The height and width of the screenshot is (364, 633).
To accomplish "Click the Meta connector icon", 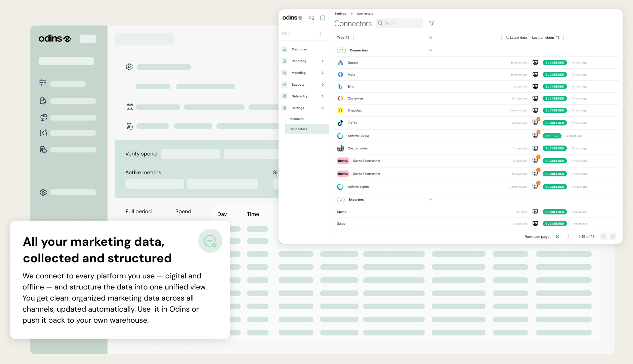I will coord(340,74).
